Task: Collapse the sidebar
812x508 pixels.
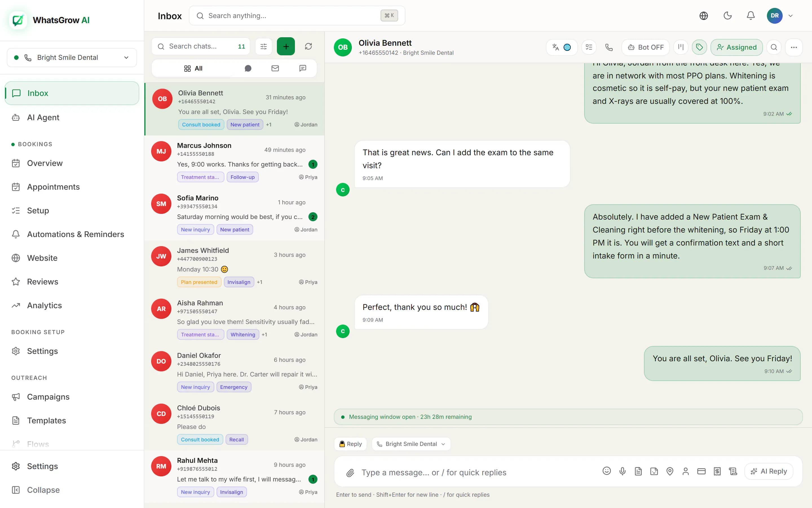Action: (72, 490)
